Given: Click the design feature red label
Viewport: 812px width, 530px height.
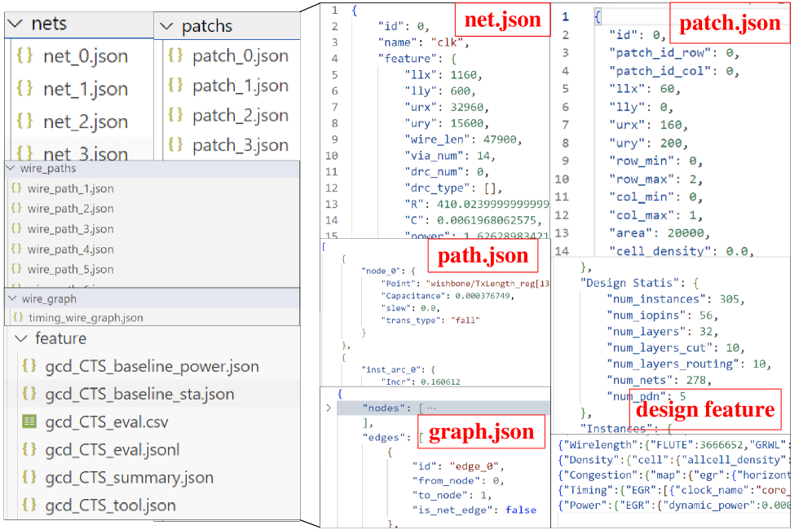Looking at the screenshot, I should 704,409.
